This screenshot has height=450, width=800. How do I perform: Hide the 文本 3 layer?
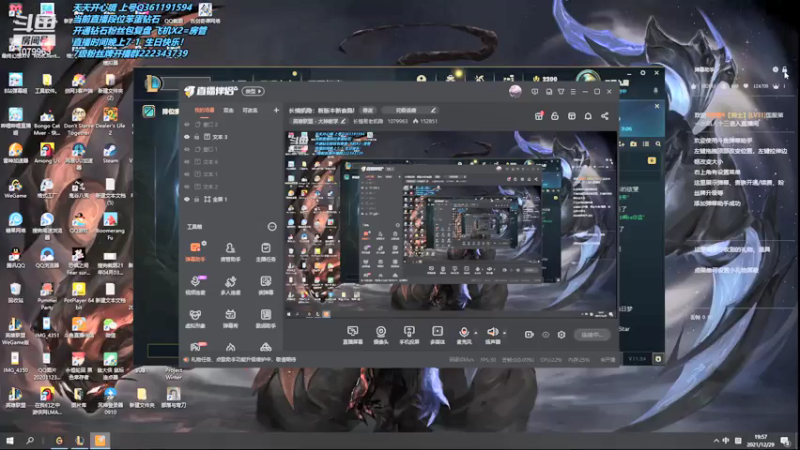[x=187, y=137]
